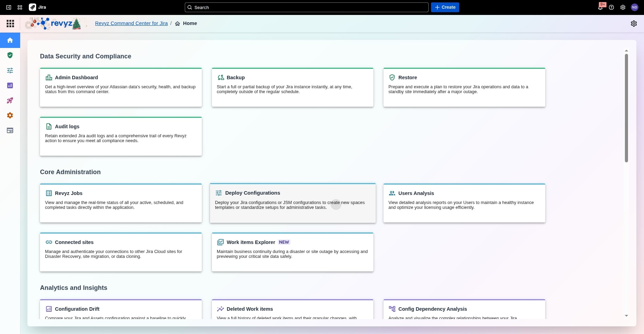This screenshot has width=644, height=334.
Task: Click the Home icon in the left sidebar
Action: 10,40
